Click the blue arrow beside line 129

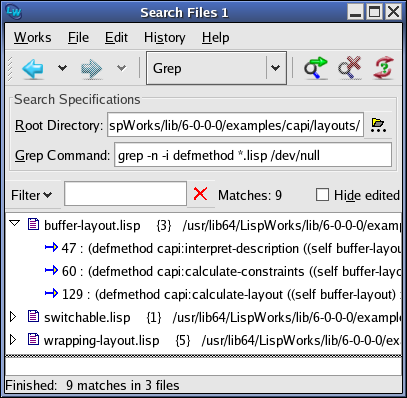(51, 293)
